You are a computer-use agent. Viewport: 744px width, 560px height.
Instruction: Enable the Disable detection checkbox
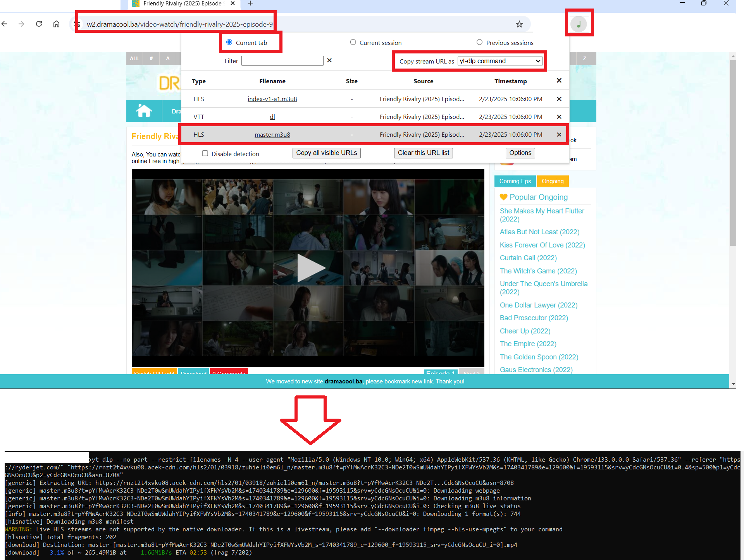click(x=205, y=153)
